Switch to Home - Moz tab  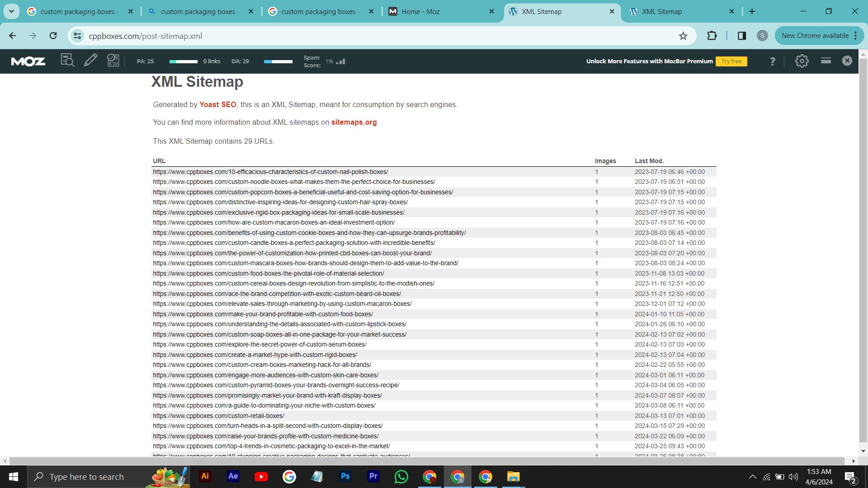click(420, 12)
